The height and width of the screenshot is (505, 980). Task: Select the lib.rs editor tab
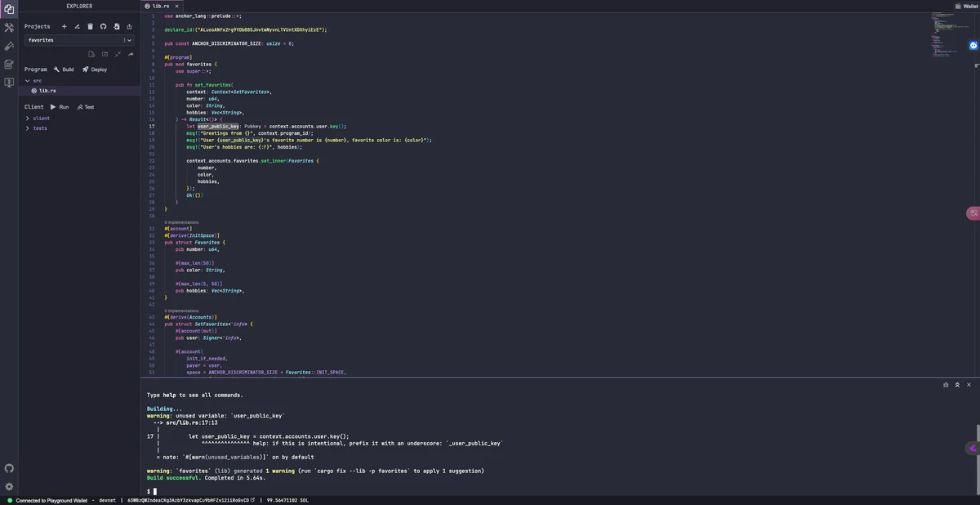157,6
